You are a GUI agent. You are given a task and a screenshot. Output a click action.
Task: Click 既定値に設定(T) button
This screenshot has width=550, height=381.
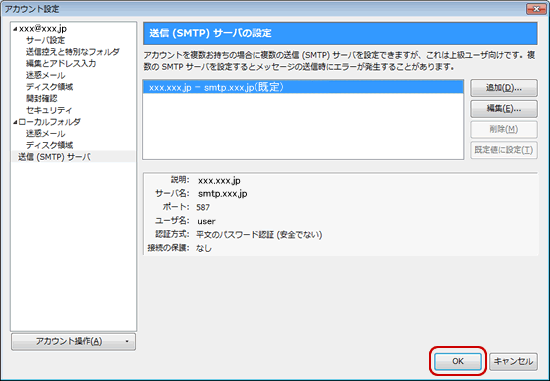pyautogui.click(x=504, y=150)
